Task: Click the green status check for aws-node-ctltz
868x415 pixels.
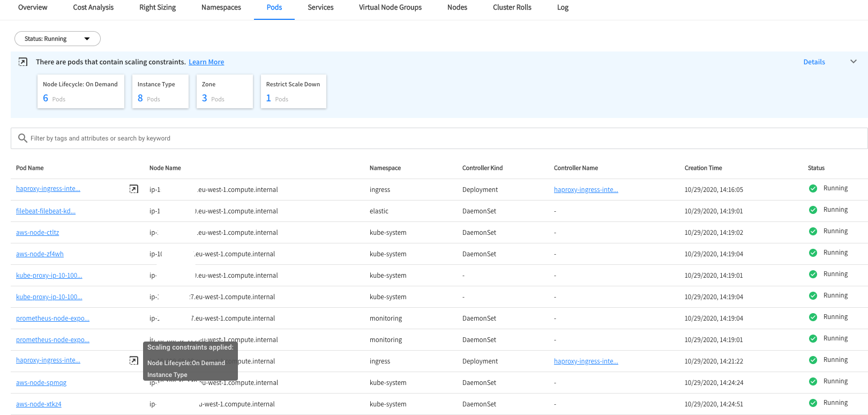Action: coord(813,232)
